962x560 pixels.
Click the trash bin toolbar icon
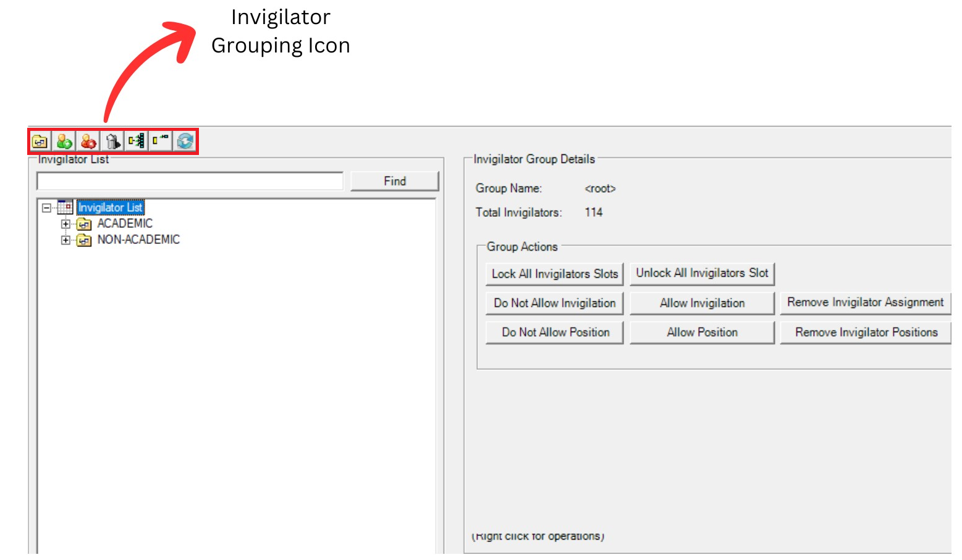112,141
